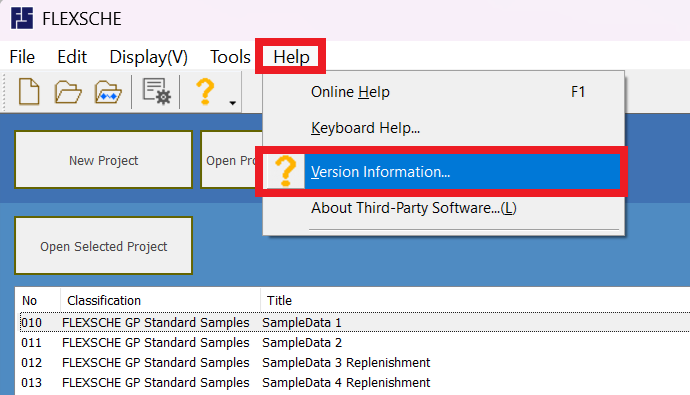
Task: Open the Edit menu
Action: pyautogui.click(x=72, y=57)
